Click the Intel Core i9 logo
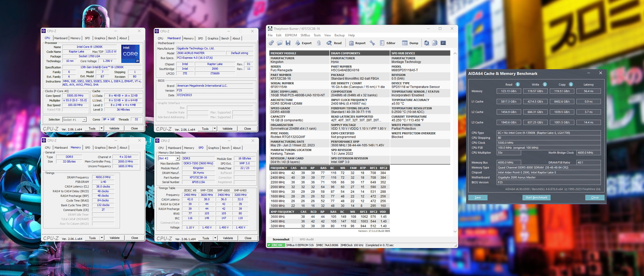Viewport: 644px width, 276px height. coord(130,54)
